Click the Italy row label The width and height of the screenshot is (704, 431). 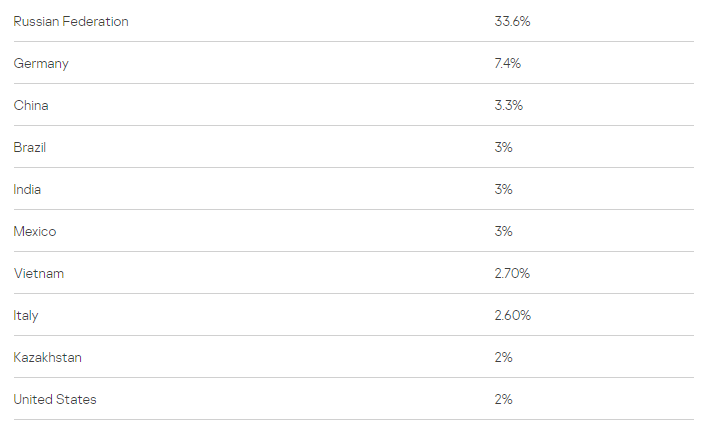point(26,316)
